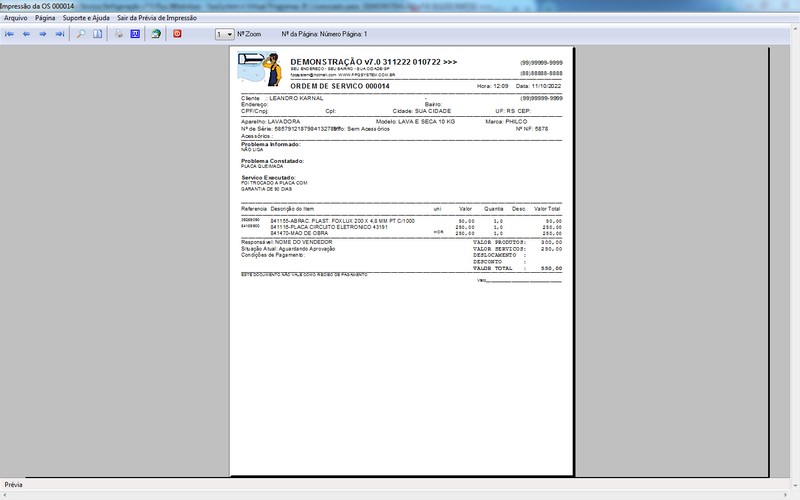This screenshot has height=500, width=800.
Task: Click the Número Página: 1 text
Action: coord(343,34)
